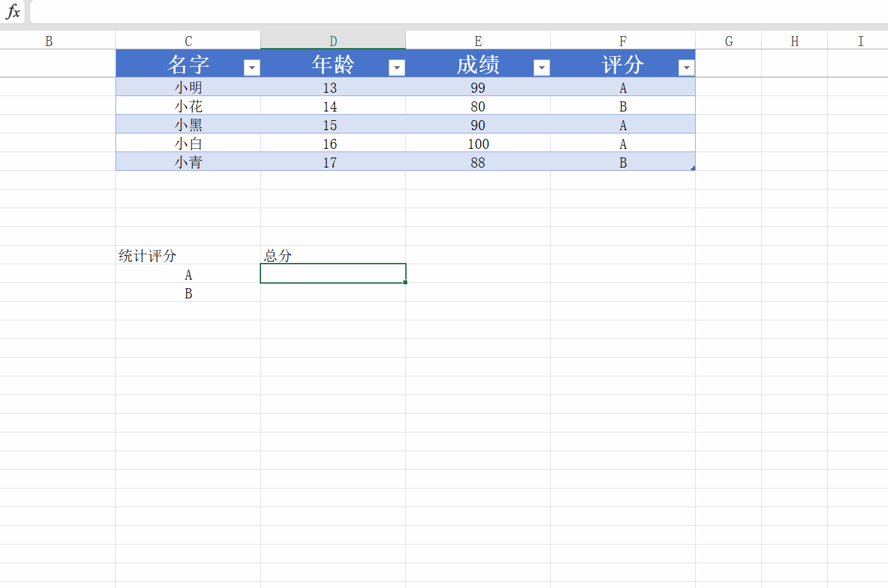Select the cell containing 小明
This screenshot has width=888, height=588.
click(188, 87)
